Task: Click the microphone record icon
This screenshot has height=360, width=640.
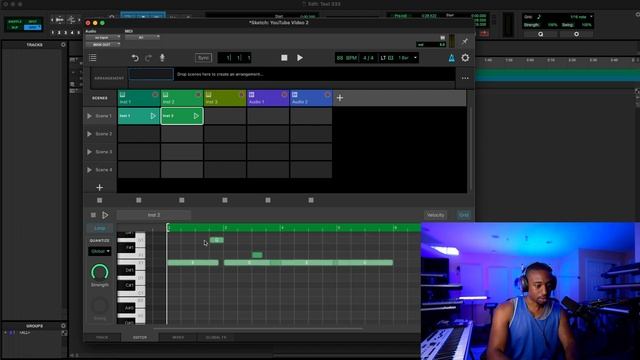Action: [x=162, y=58]
